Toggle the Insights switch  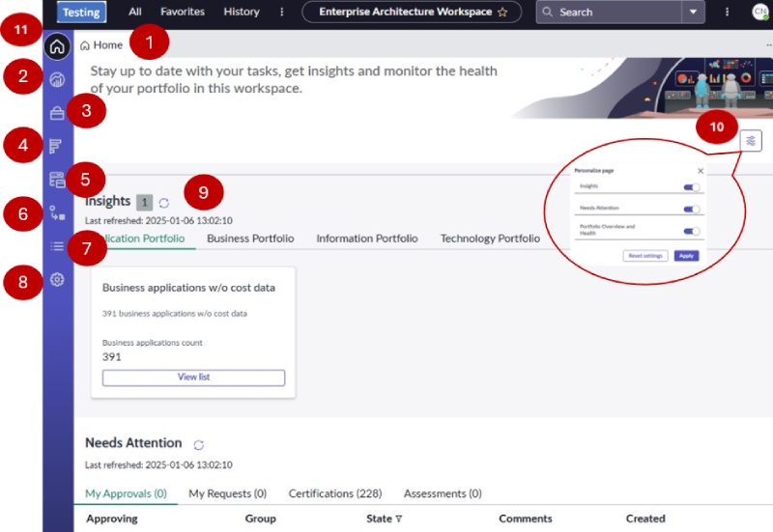tap(692, 187)
